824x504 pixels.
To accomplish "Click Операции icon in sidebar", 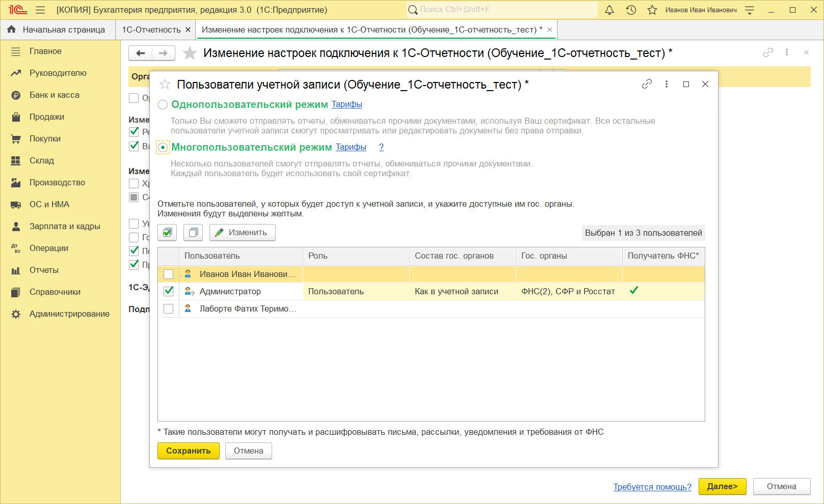I will (x=16, y=248).
